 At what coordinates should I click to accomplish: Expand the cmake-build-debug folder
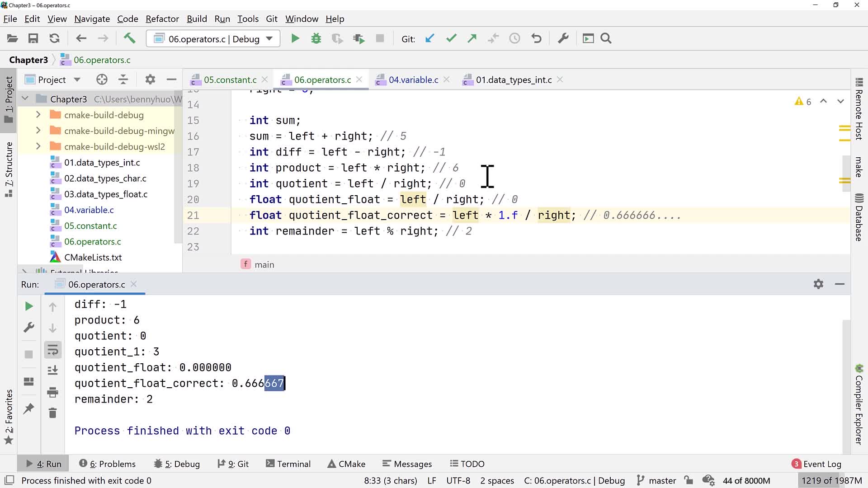tap(38, 115)
